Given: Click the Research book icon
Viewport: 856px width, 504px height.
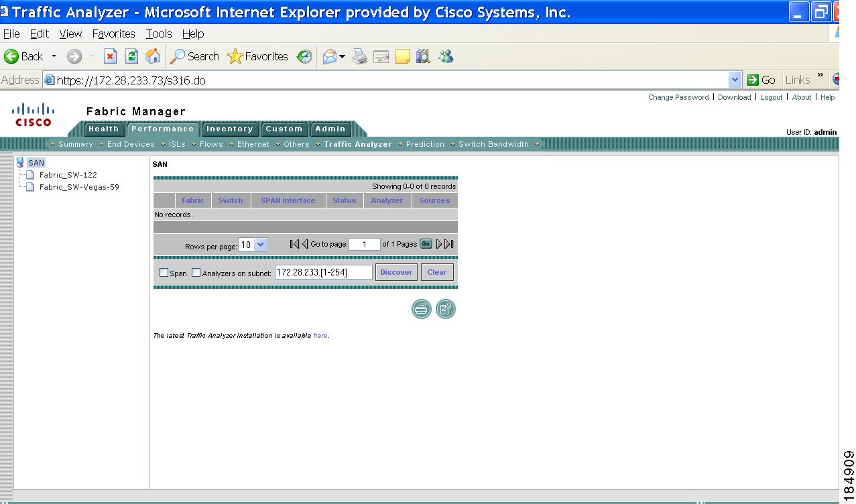Looking at the screenshot, I should click(423, 57).
